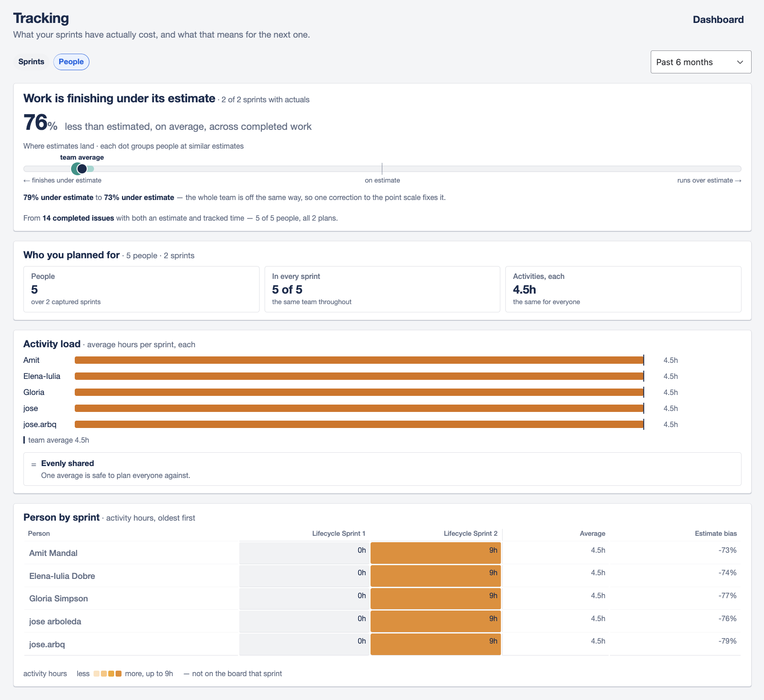Select the People tab

coord(71,62)
